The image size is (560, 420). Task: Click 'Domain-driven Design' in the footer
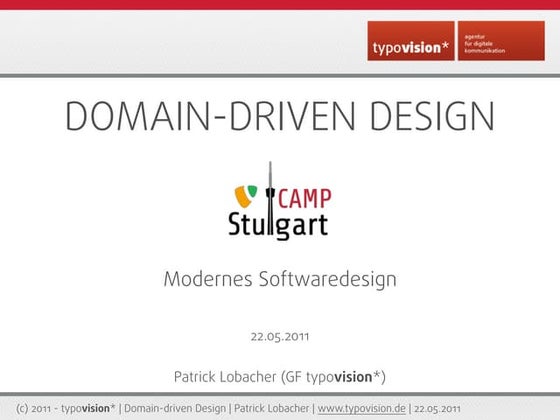175,408
